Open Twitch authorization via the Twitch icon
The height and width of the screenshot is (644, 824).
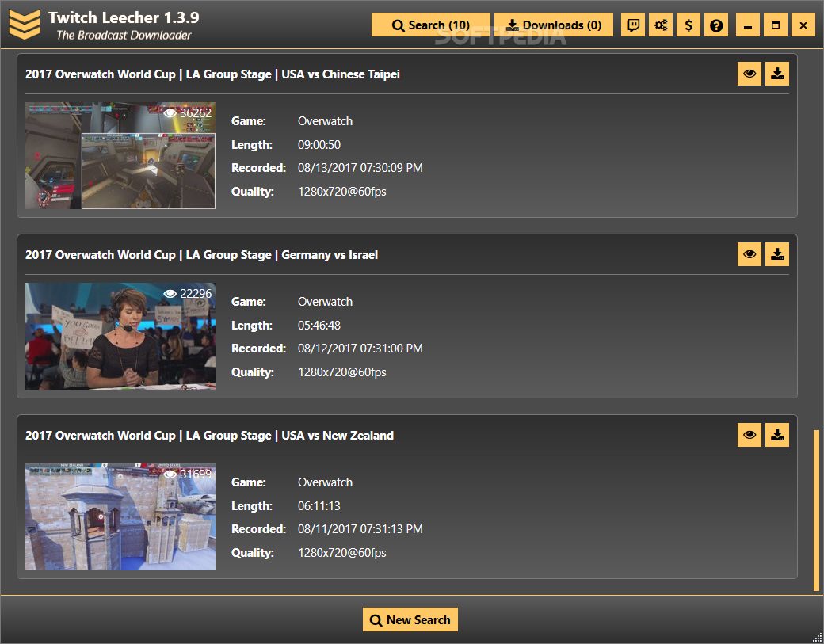click(x=633, y=25)
